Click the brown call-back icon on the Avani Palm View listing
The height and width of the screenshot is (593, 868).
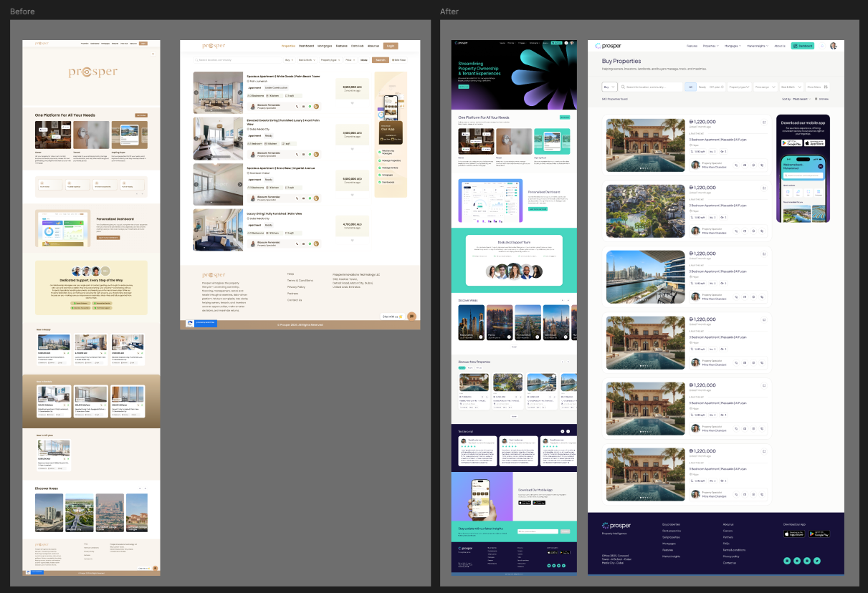click(x=316, y=155)
